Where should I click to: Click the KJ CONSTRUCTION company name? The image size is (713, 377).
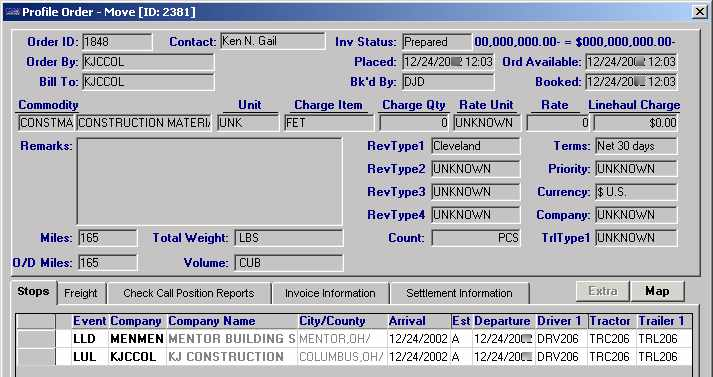pyautogui.click(x=232, y=357)
